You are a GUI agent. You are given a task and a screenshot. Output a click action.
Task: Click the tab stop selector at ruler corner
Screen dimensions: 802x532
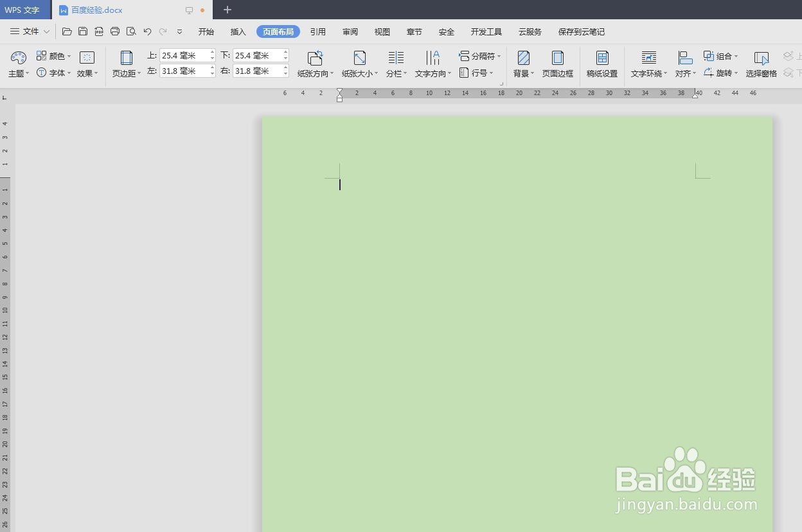point(4,98)
